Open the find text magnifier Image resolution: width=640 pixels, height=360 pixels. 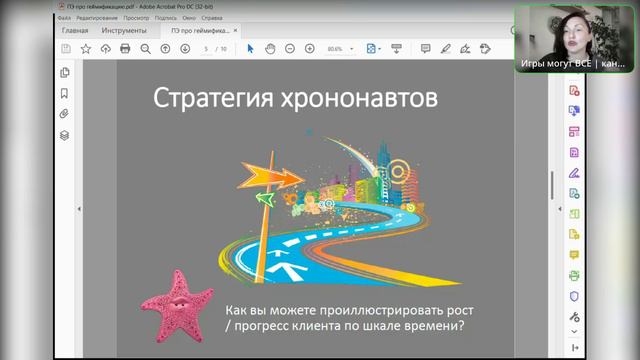145,49
